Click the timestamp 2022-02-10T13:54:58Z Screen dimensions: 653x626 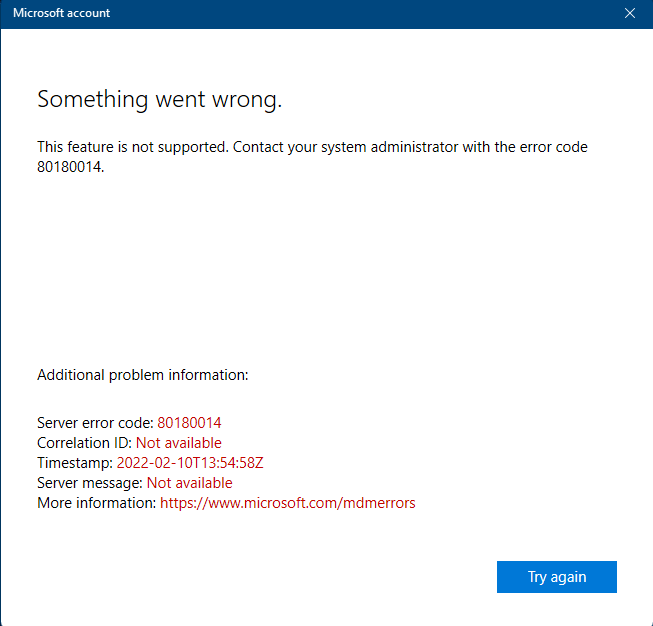(x=190, y=463)
